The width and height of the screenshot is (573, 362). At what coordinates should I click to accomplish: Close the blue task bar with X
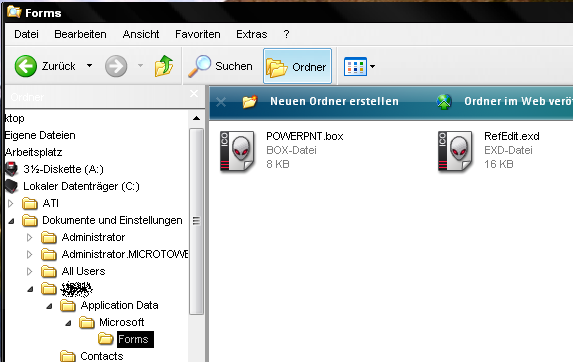tap(221, 102)
